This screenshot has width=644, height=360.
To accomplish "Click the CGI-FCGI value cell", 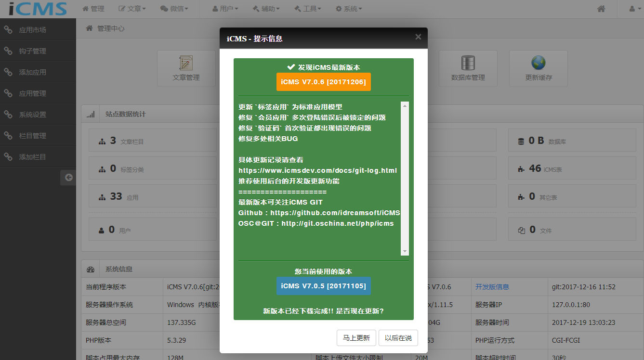I will 566,340.
